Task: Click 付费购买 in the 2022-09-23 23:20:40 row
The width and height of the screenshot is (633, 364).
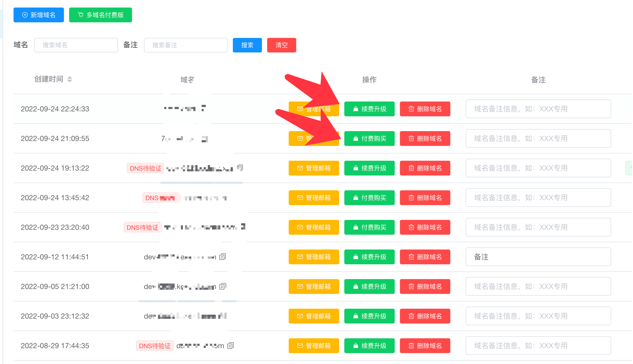Action: tap(370, 227)
